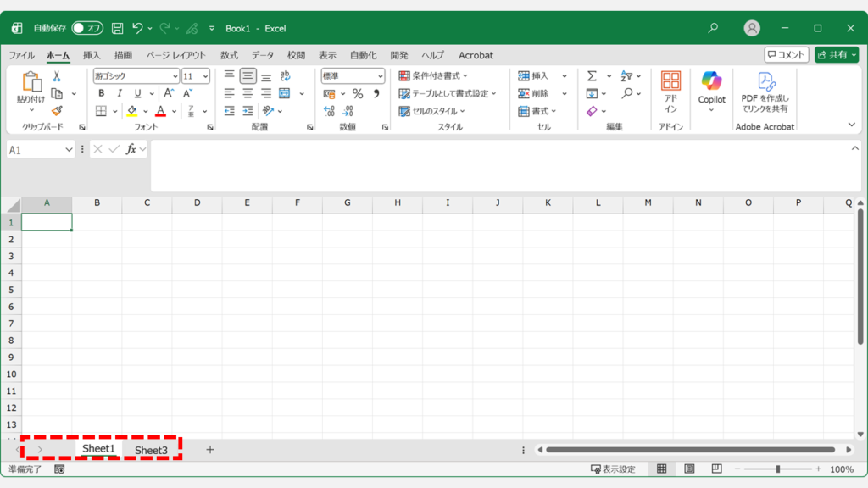Click the Merge and Center icon

point(285,94)
